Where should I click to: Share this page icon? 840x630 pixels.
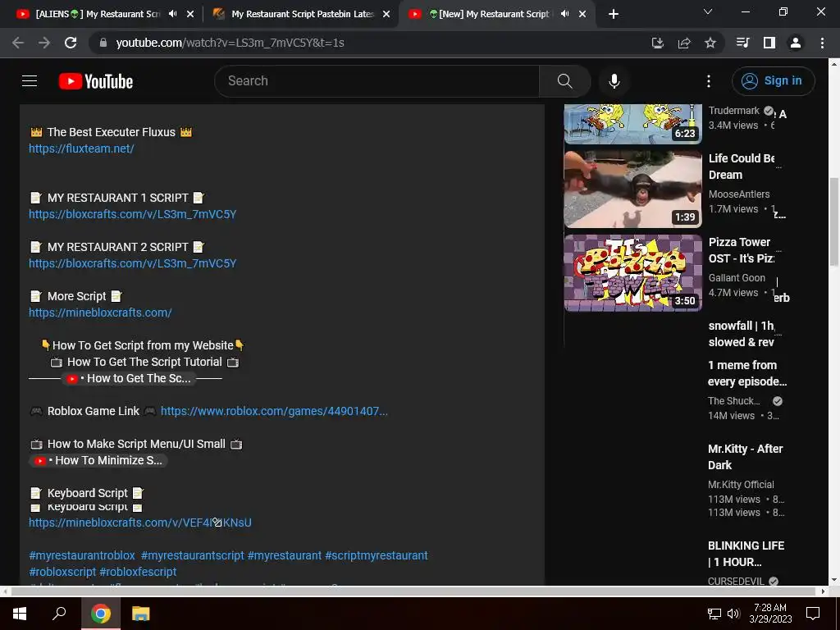click(x=684, y=43)
